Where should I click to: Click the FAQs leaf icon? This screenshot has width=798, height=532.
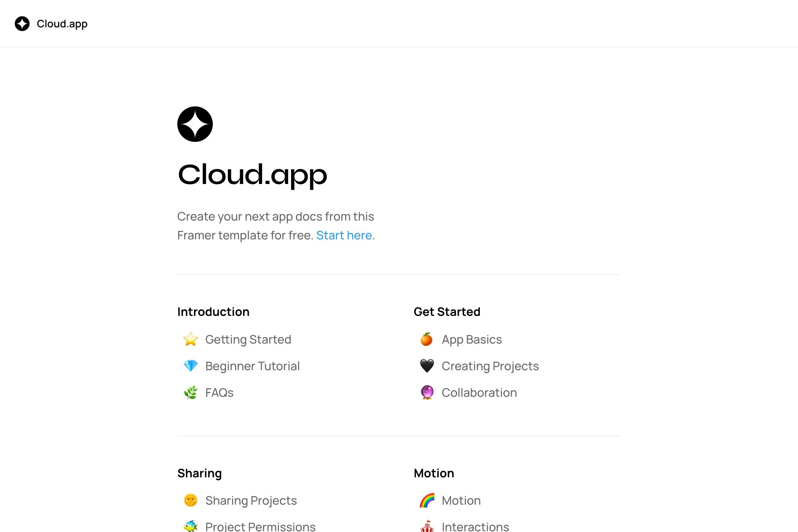coord(190,392)
